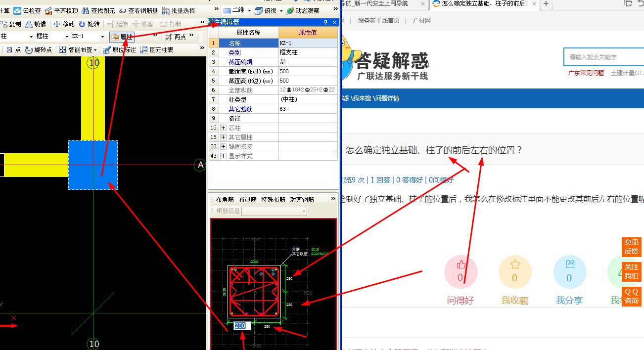Click 原位标注 in-place annotation tool

click(x=119, y=50)
